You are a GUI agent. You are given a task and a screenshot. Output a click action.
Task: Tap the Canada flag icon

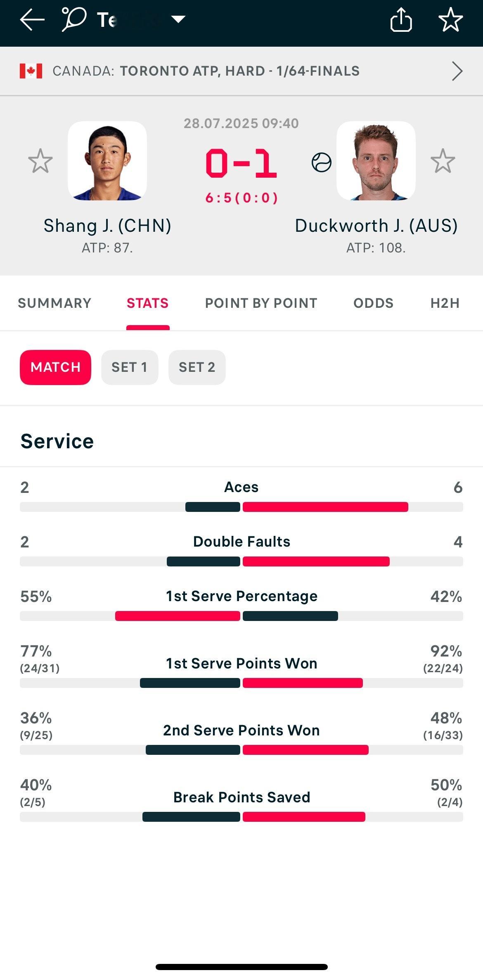coord(31,71)
